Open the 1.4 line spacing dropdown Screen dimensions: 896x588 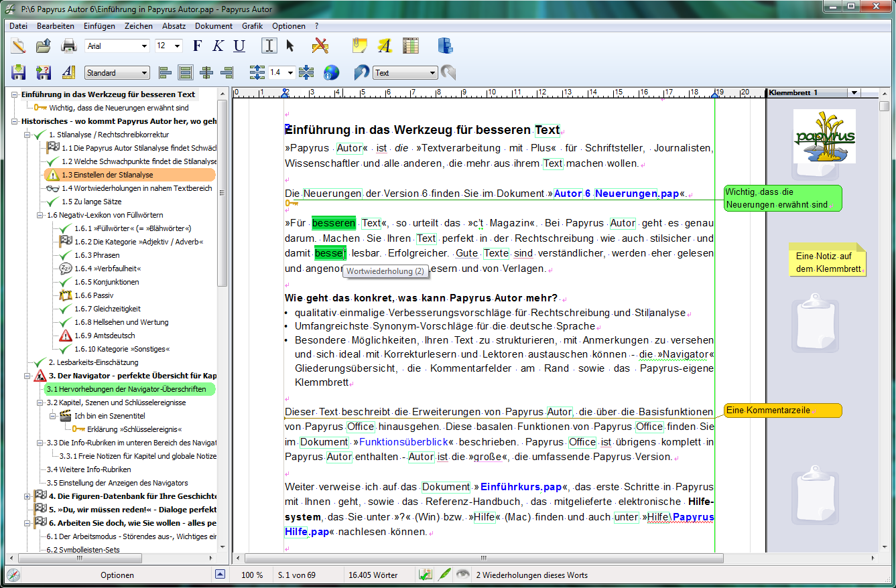(x=290, y=73)
